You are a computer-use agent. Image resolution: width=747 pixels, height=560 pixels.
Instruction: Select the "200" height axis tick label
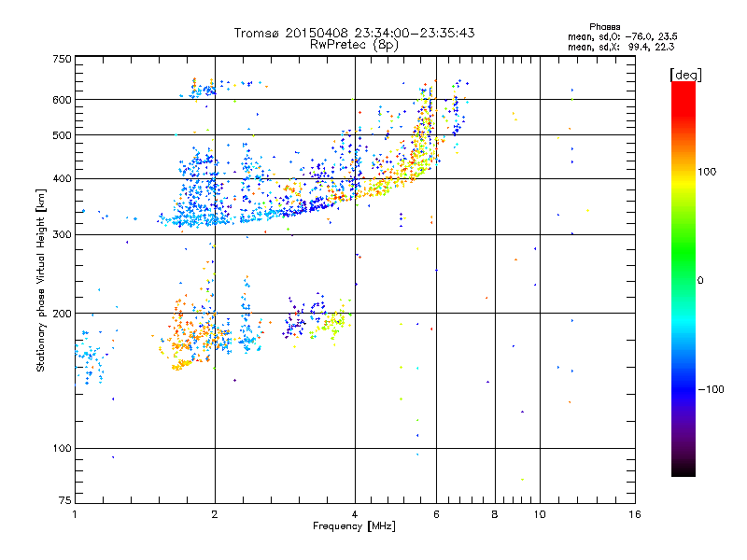(x=62, y=314)
